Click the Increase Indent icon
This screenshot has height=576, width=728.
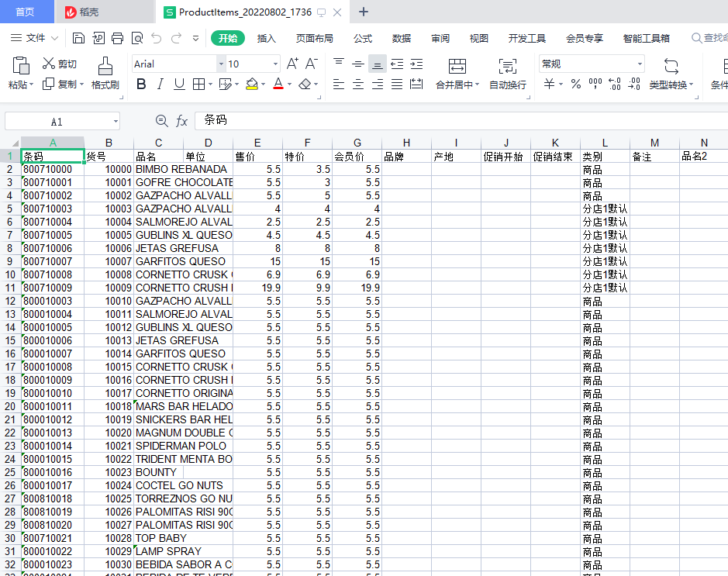coord(416,64)
